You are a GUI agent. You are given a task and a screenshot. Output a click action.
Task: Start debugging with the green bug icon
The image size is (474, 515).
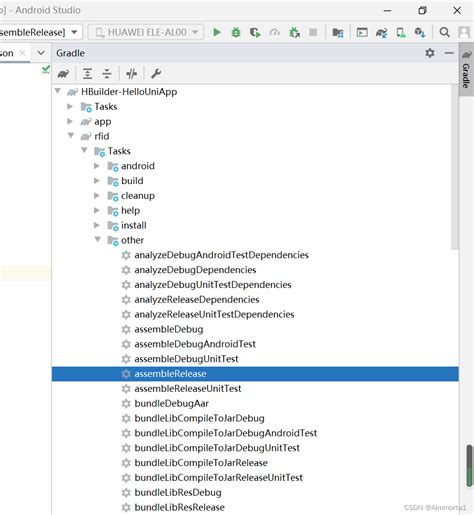click(x=236, y=32)
